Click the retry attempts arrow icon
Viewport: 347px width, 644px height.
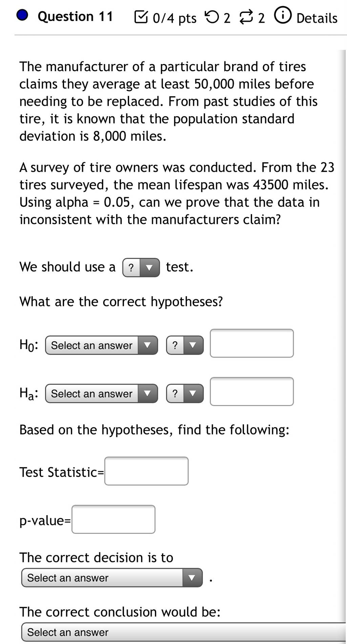(212, 17)
